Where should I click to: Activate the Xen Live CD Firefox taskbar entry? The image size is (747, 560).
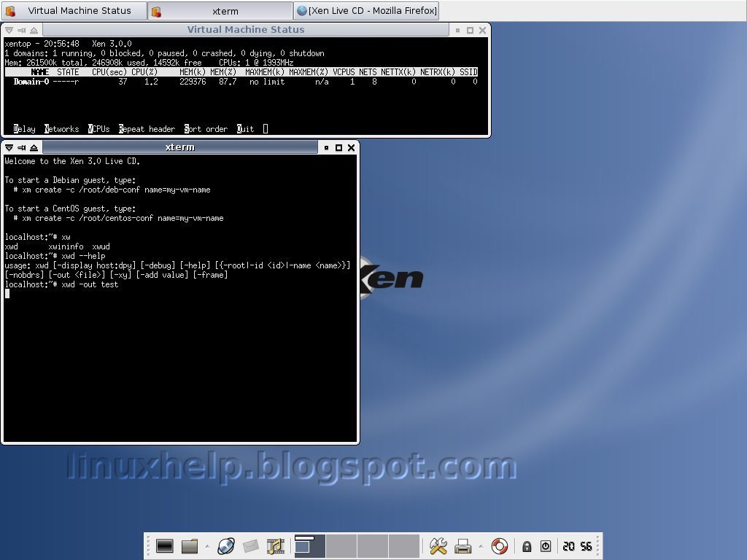pos(366,10)
